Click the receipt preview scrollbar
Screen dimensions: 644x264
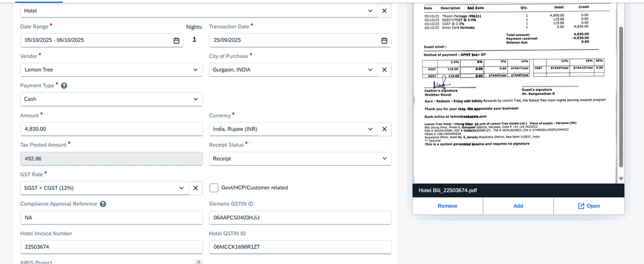[621, 97]
